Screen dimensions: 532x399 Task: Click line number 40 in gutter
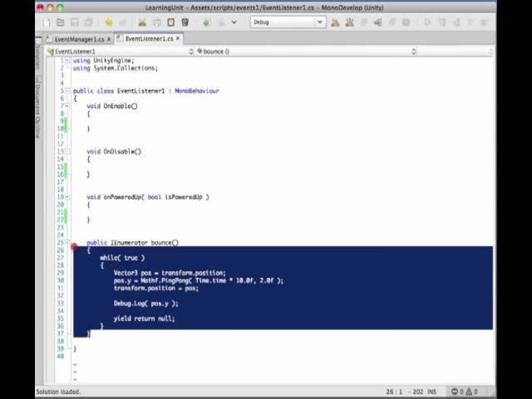(x=61, y=357)
